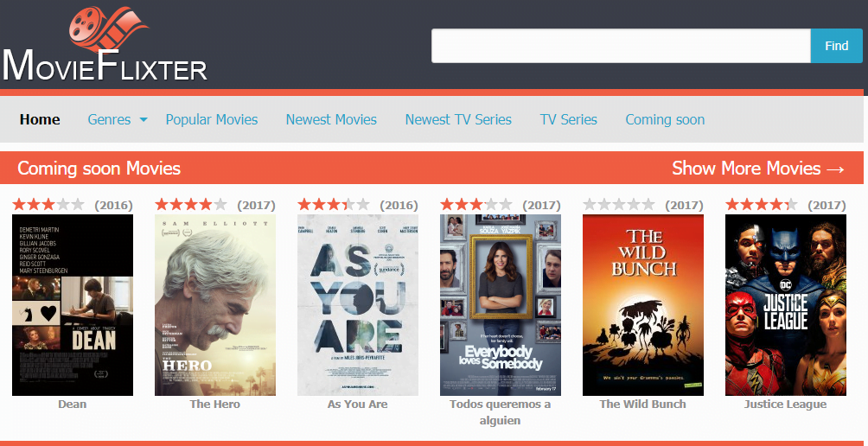Viewport: 868px width, 446px height.
Task: Click the (2016) year above Dean
Action: click(113, 206)
